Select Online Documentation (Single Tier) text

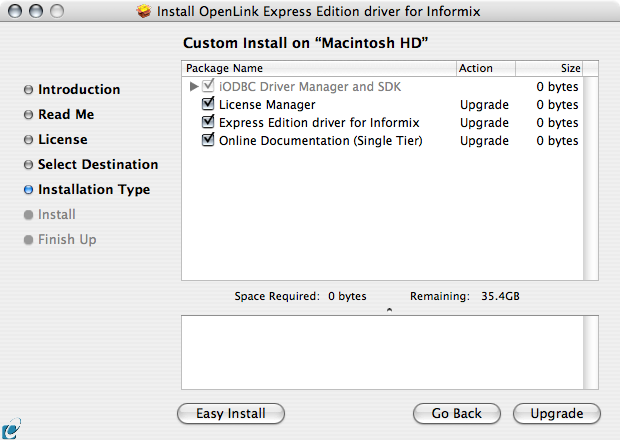(x=321, y=141)
